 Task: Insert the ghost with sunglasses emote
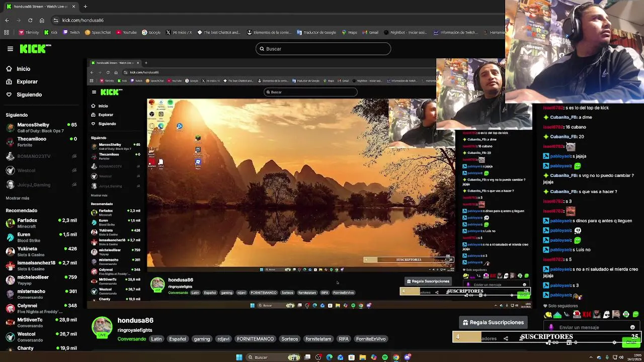[606, 315]
